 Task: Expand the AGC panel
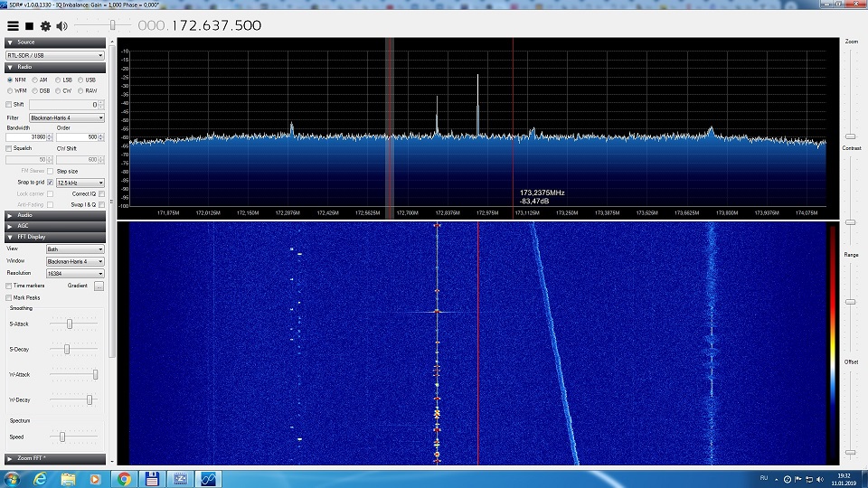[x=55, y=226]
